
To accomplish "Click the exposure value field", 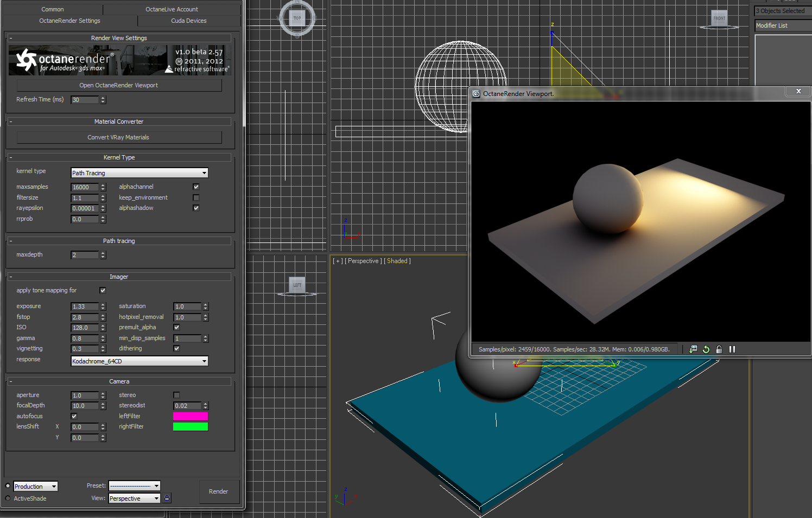I will coord(85,306).
